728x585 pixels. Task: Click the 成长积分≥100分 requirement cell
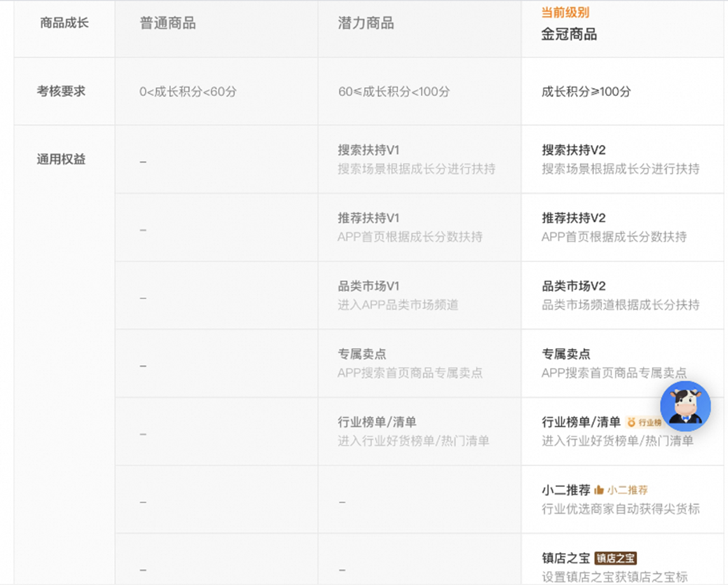pyautogui.click(x=586, y=92)
